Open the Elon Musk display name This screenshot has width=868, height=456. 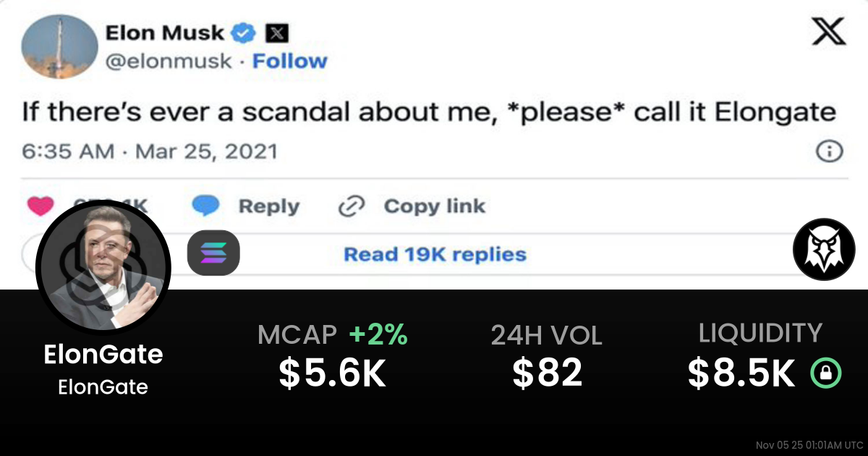coord(166,33)
